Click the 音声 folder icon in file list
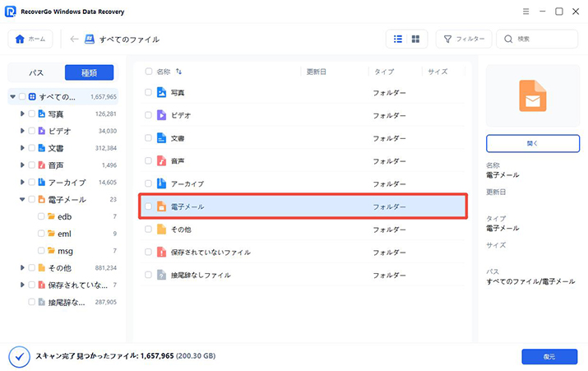 [x=162, y=160]
